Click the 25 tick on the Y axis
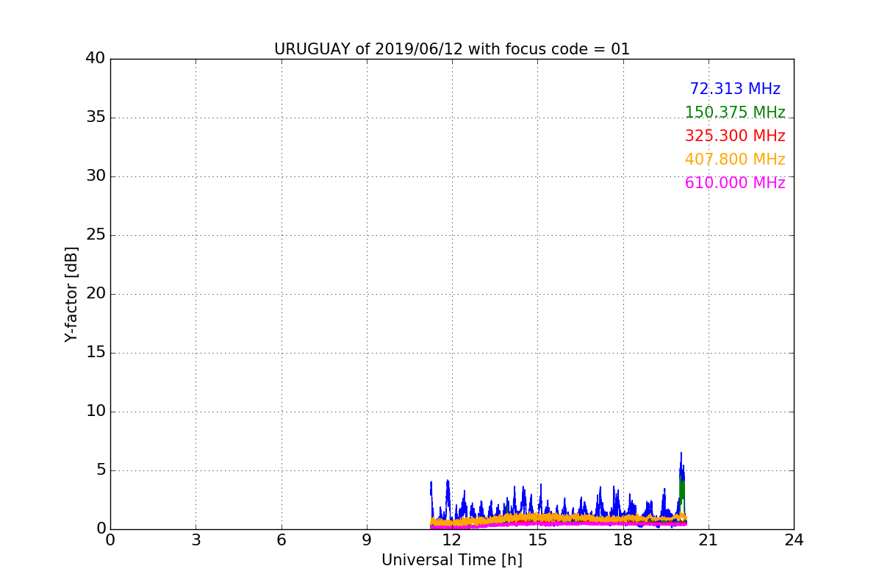The height and width of the screenshot is (588, 882). [96, 235]
